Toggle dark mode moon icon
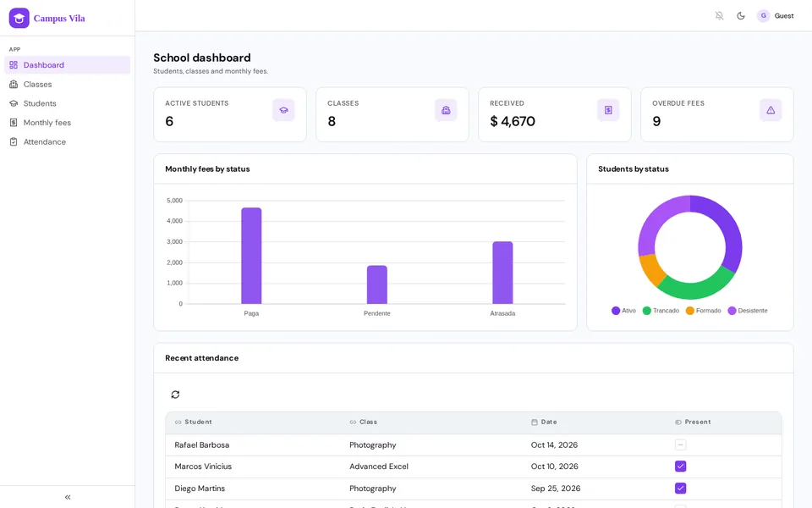 click(x=741, y=16)
